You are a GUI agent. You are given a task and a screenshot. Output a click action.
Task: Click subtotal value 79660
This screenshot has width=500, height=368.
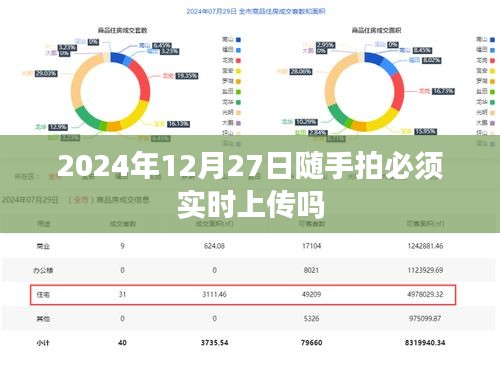[311, 342]
